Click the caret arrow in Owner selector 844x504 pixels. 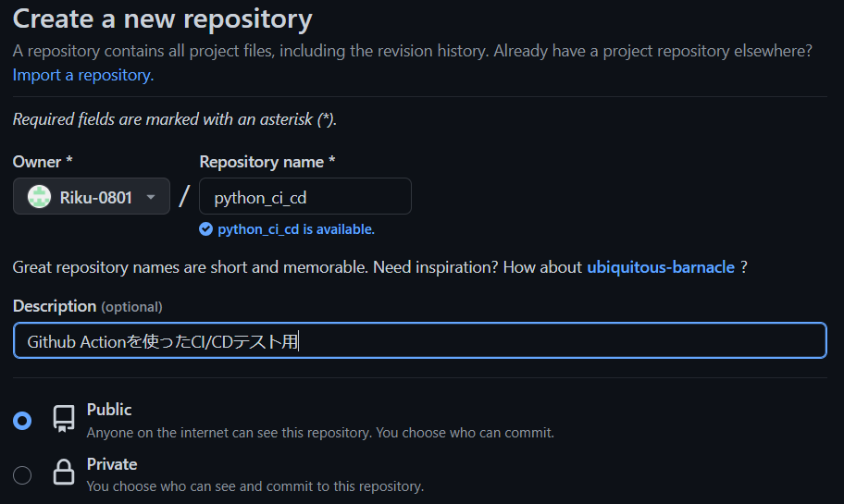point(151,197)
